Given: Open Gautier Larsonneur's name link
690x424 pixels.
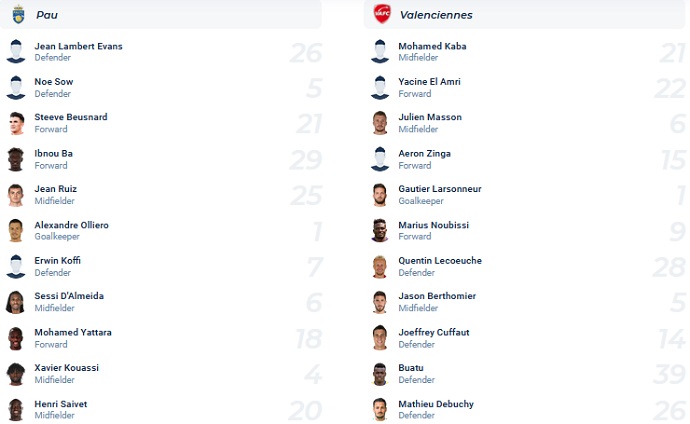Looking at the screenshot, I should (440, 189).
